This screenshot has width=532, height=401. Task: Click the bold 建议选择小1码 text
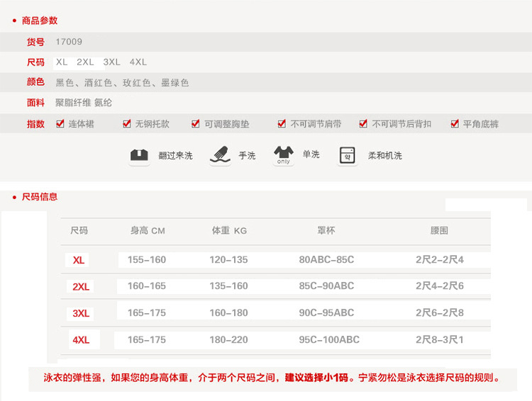click(x=316, y=378)
